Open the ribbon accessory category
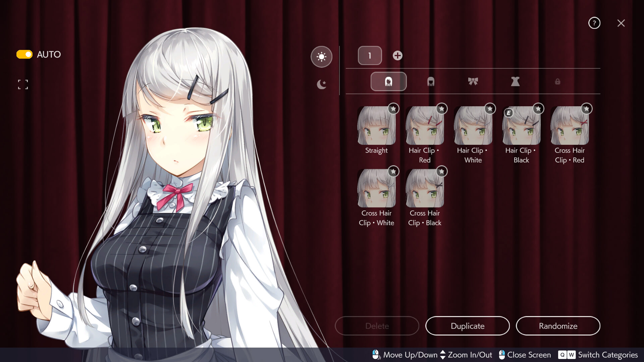The width and height of the screenshot is (644, 362). 473,81
